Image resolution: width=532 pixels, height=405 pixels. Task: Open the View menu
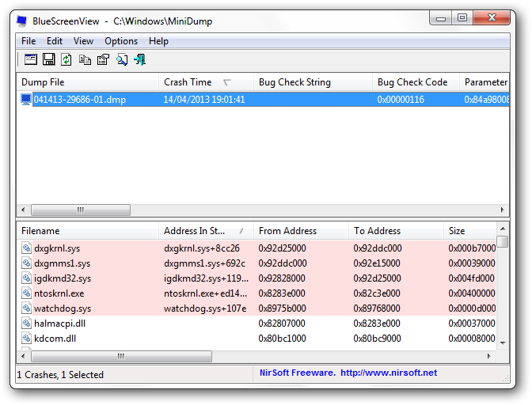[x=83, y=41]
